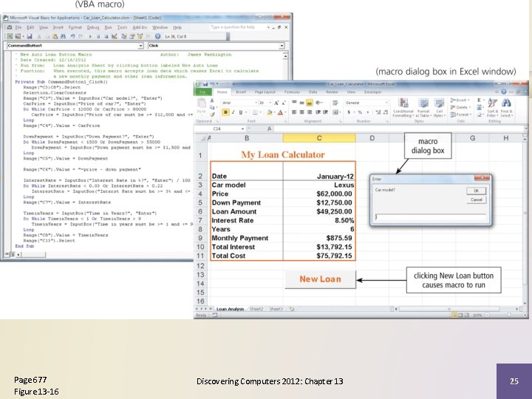
Task: Click Cancel in the Enter dialog box
Action: 477,199
